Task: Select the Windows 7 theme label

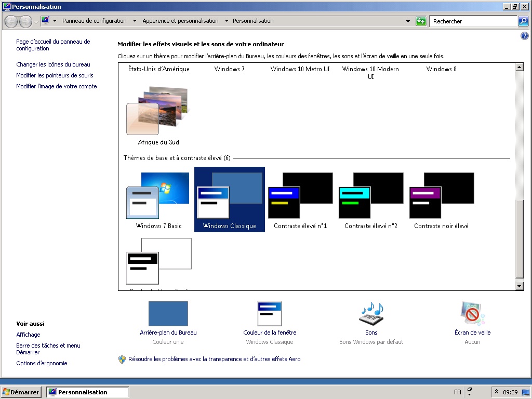Action: point(229,69)
